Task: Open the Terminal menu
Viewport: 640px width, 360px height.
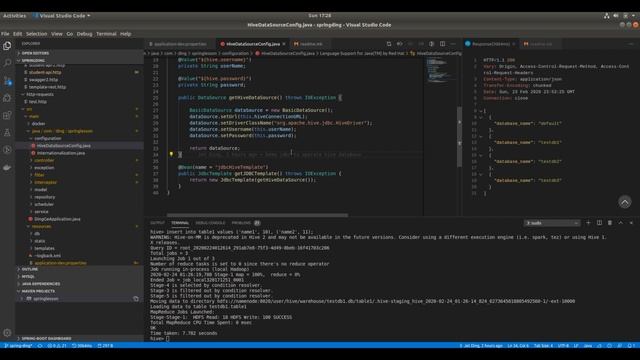Action: click(x=107, y=34)
